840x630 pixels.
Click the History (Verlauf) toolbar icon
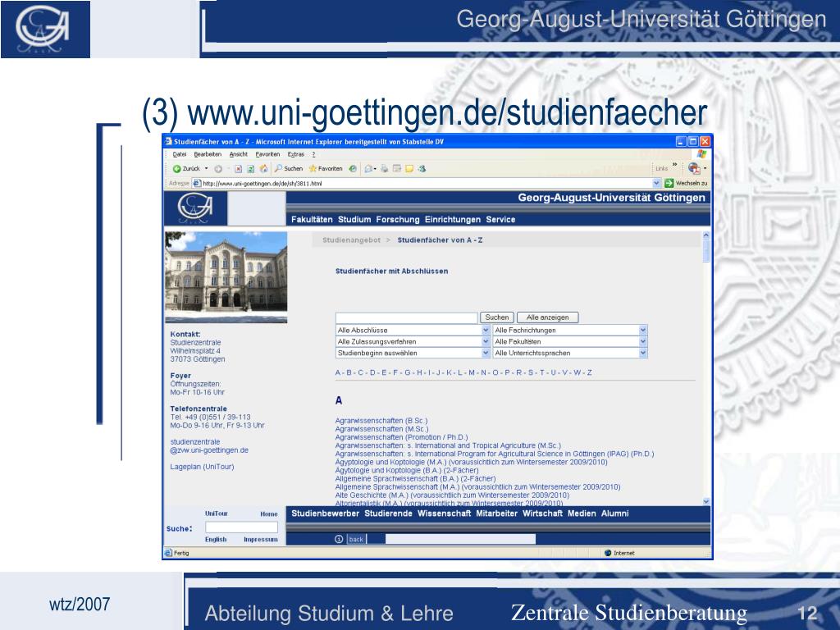coord(353,169)
